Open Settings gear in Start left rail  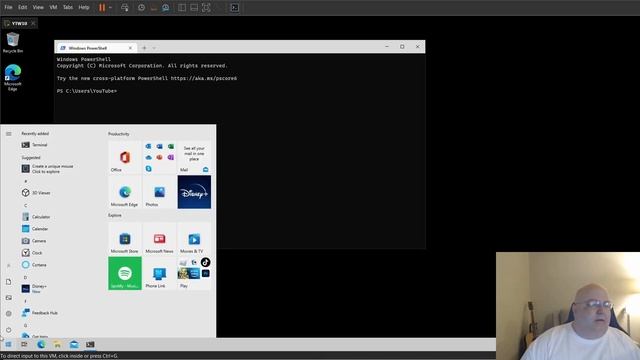point(9,313)
